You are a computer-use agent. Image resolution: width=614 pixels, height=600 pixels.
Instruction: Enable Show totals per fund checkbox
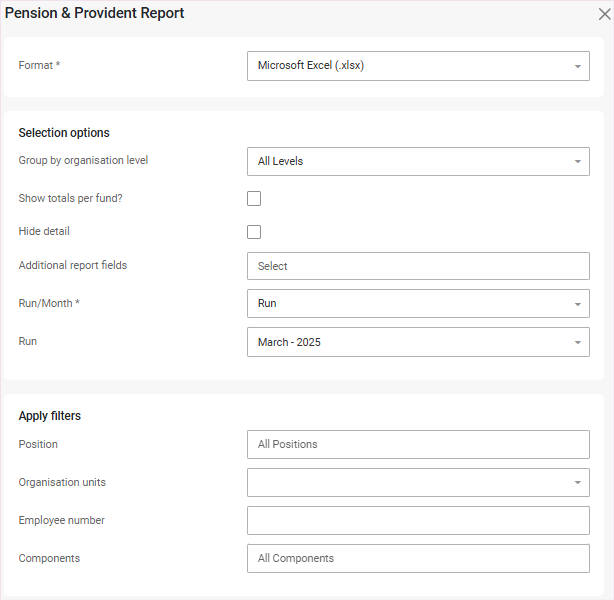click(254, 199)
